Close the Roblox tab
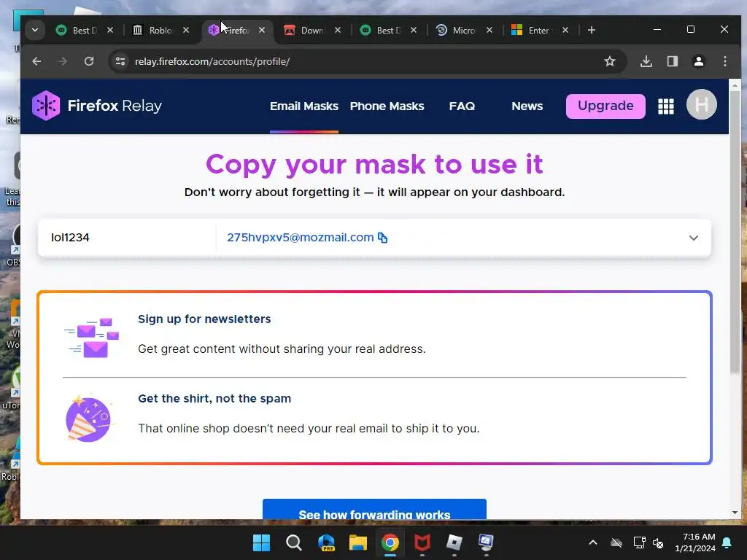 coord(186,30)
